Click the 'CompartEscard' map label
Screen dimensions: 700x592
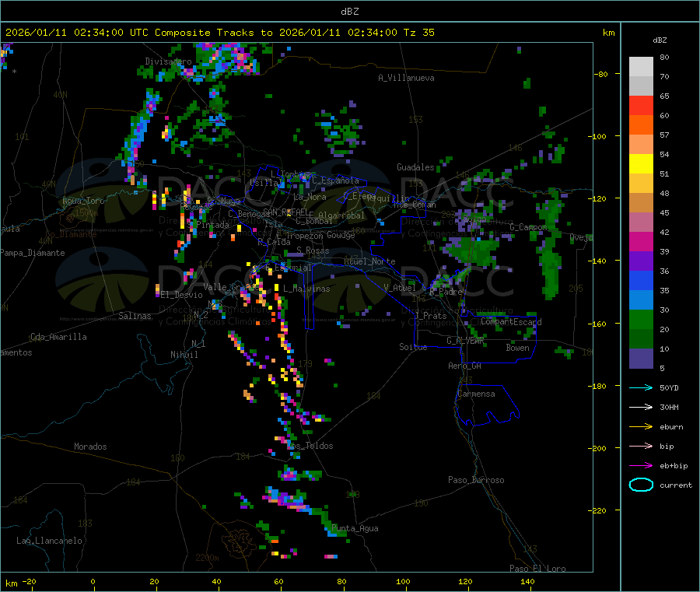point(511,322)
